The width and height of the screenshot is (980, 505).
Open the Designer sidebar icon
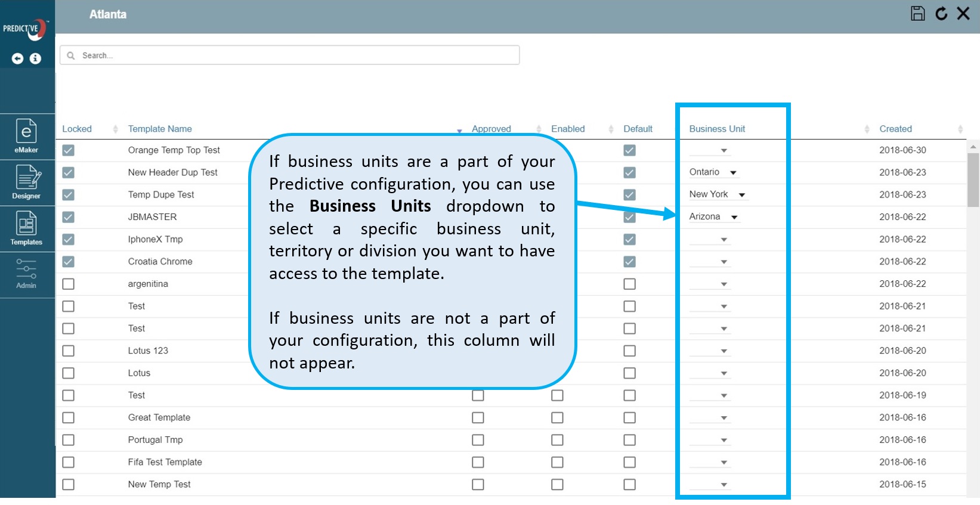pyautogui.click(x=27, y=181)
